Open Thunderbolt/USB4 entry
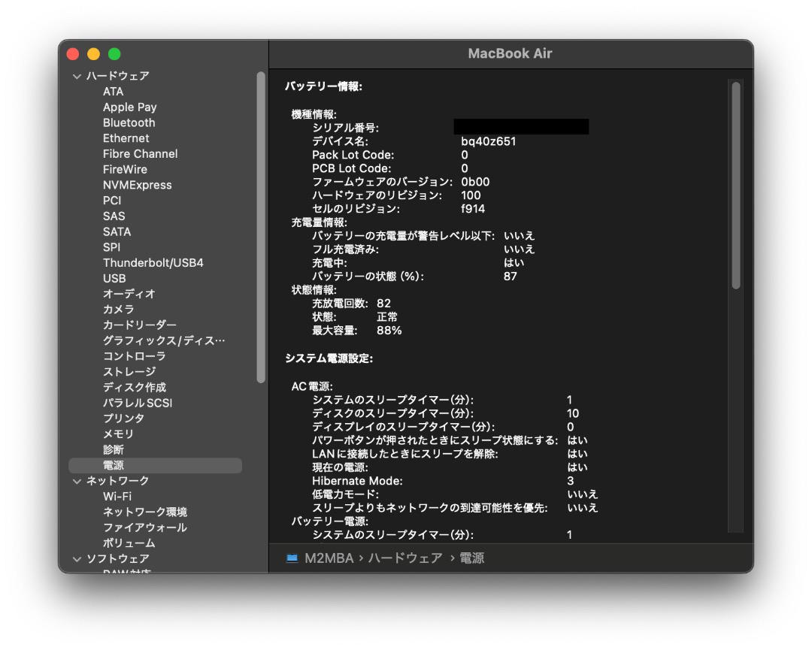 153,262
